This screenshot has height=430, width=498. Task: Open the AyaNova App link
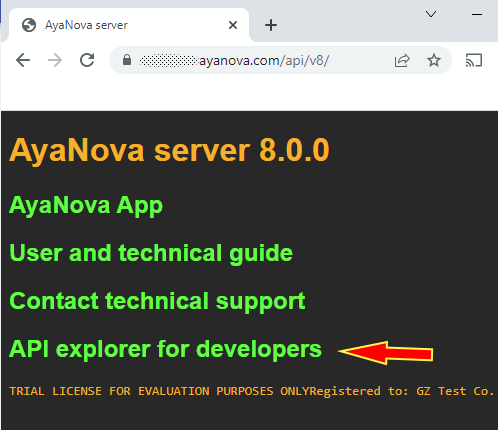[x=86, y=205]
